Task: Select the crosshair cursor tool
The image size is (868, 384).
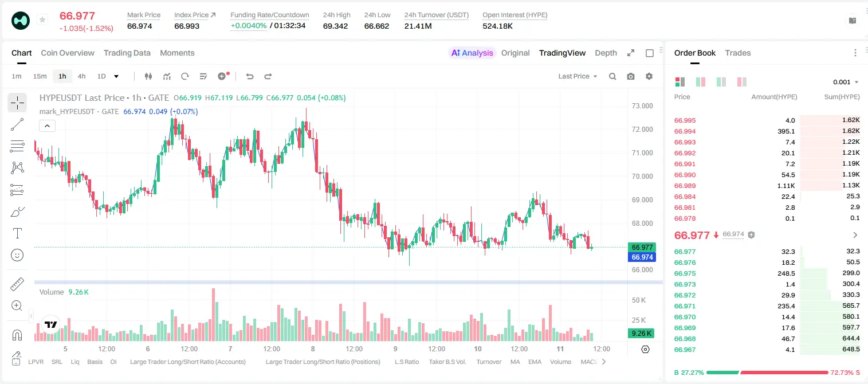Action: (17, 103)
